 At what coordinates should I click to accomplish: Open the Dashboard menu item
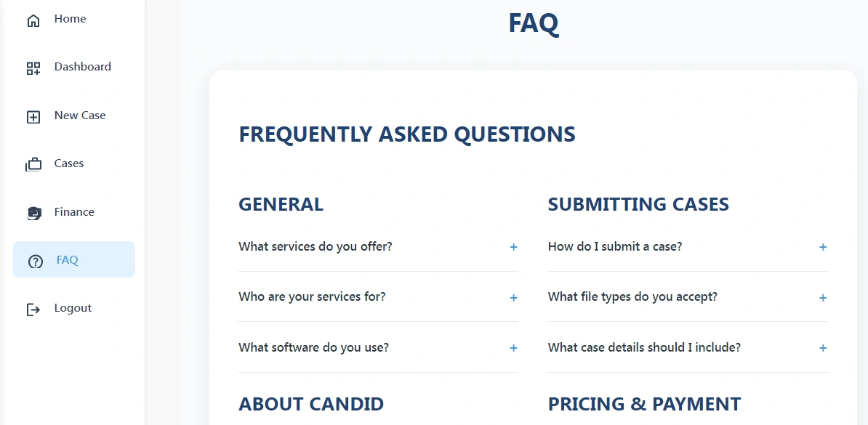coord(83,67)
